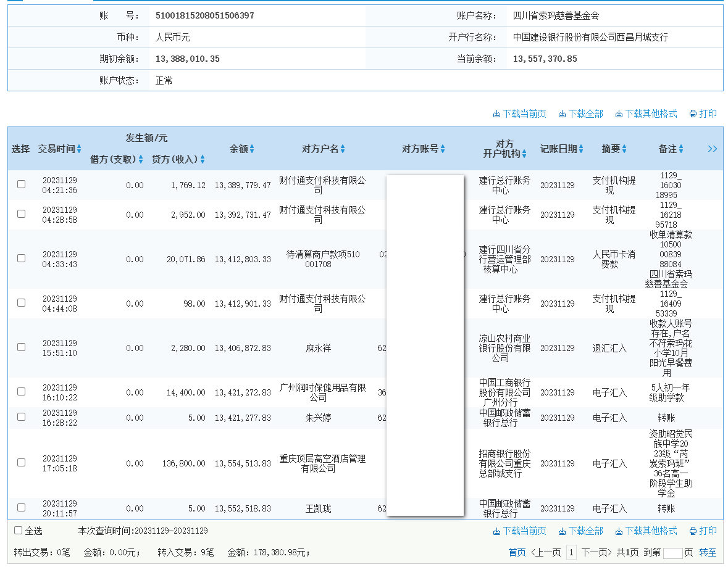Check the 15:51:10 transaction row
This screenshot has height=567, width=728.
click(x=22, y=347)
